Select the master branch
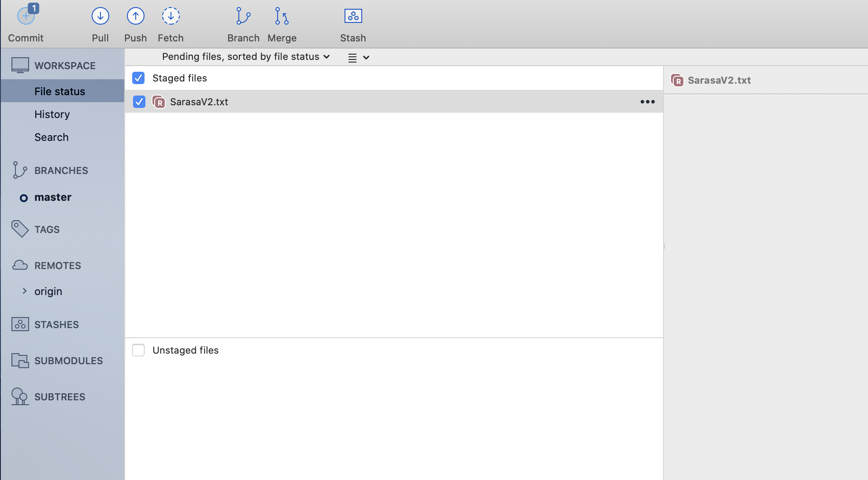 (x=53, y=197)
